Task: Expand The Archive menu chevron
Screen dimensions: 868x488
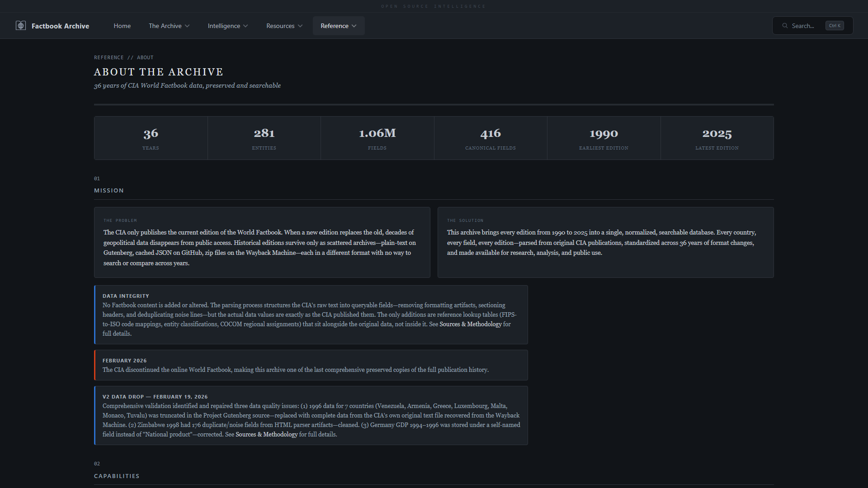Action: pyautogui.click(x=187, y=26)
